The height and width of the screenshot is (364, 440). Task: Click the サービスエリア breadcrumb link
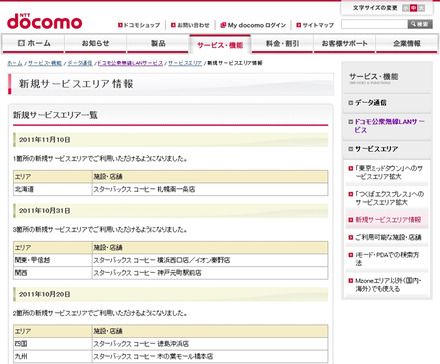185,63
